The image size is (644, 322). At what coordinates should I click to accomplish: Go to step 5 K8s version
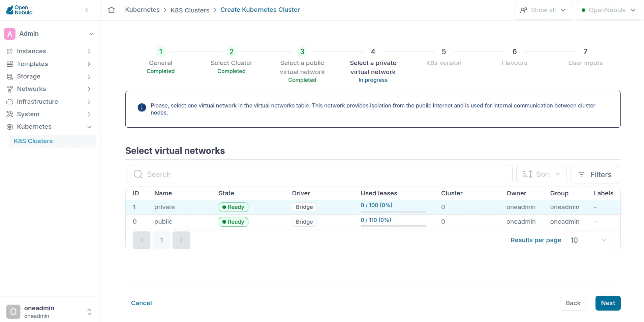(x=444, y=57)
